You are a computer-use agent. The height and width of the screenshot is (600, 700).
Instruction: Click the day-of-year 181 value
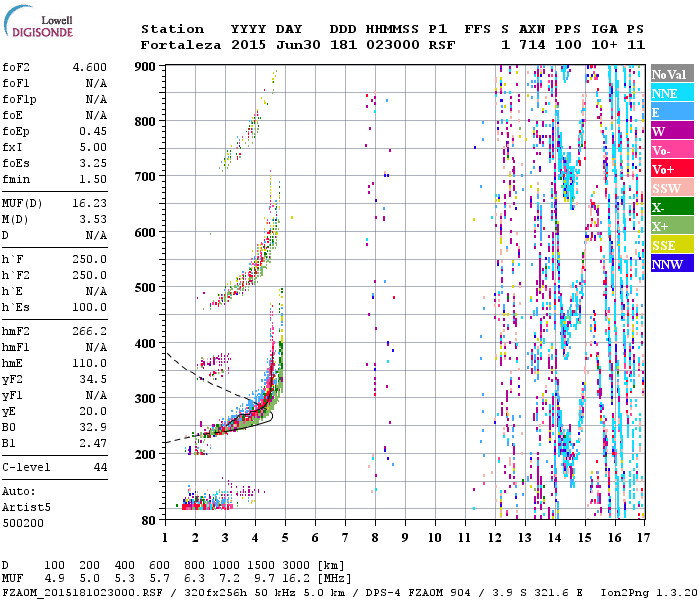point(343,45)
